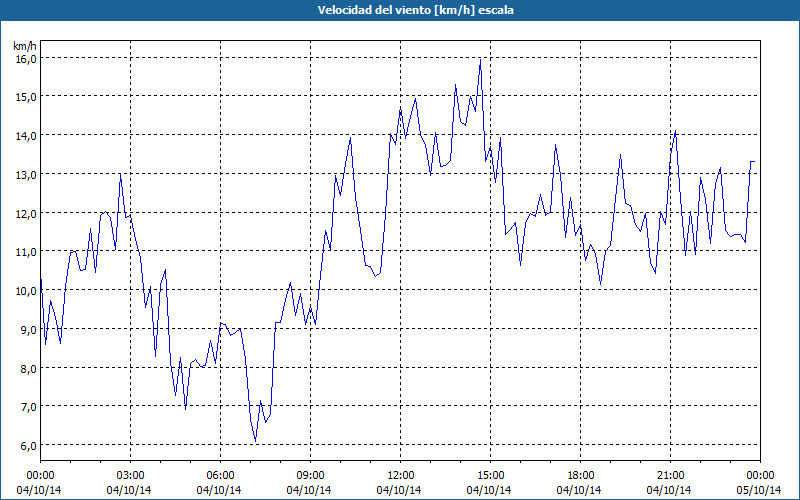Click the '9,0' y-axis label

[29, 330]
